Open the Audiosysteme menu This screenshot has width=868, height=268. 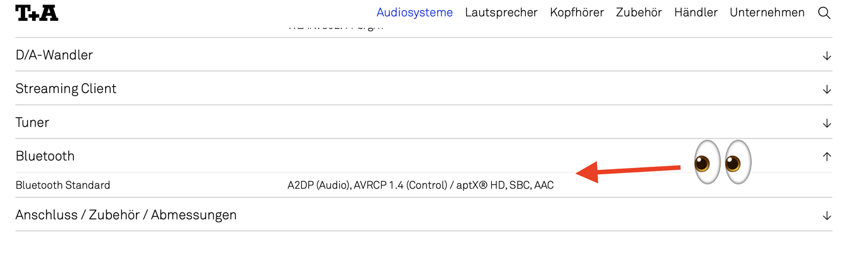click(415, 13)
